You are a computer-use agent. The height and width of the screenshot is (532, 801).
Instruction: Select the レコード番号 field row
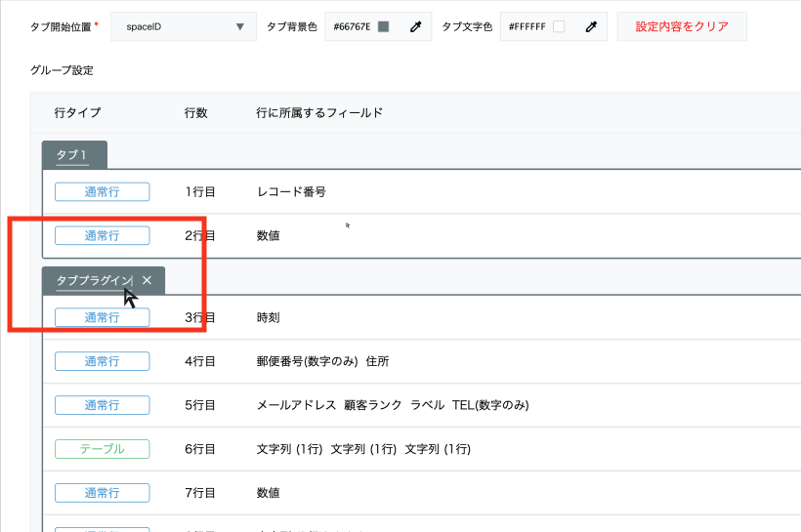click(291, 191)
